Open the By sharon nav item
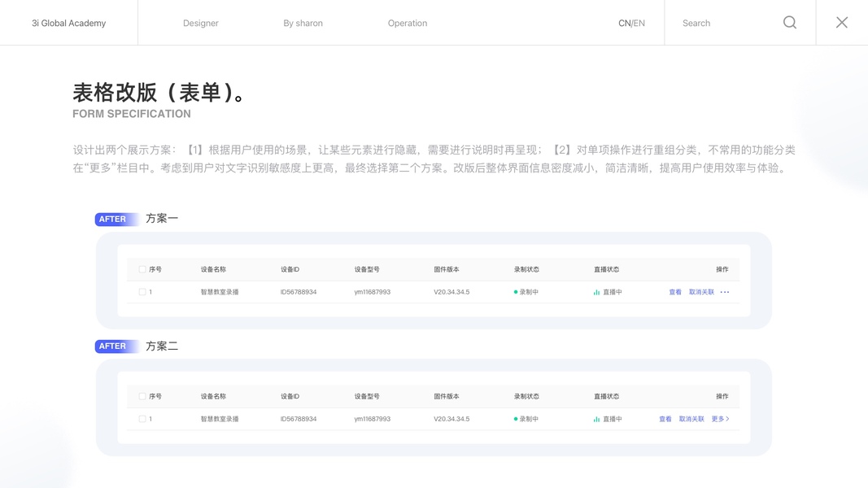Image resolution: width=868 pixels, height=488 pixels. 303,24
